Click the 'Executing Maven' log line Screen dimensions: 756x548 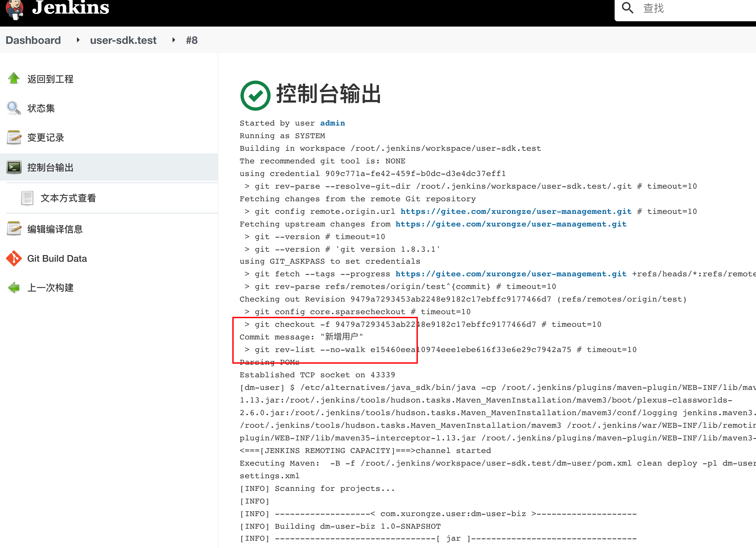click(x=498, y=463)
